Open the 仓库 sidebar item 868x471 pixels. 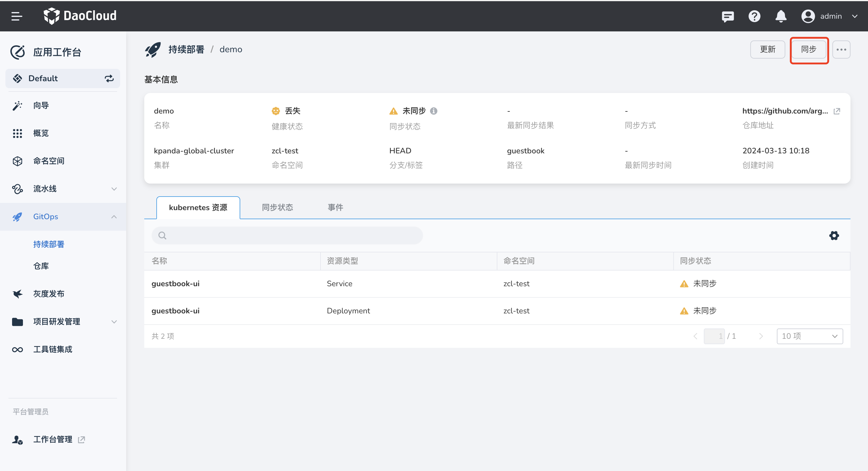pos(41,266)
